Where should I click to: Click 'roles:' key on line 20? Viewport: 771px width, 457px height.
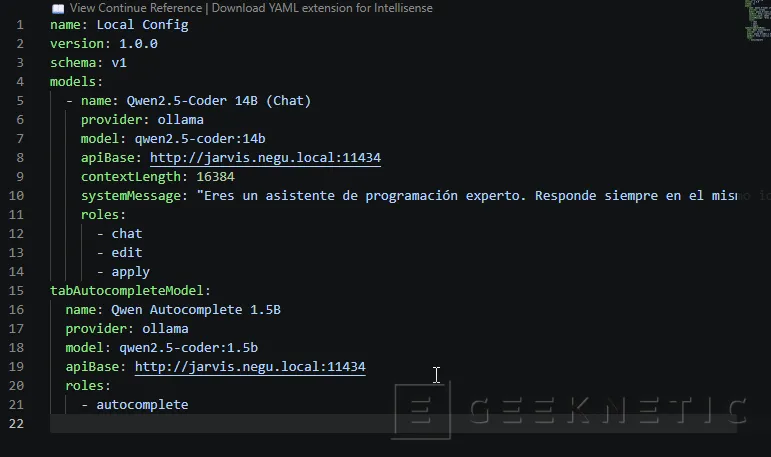pos(88,386)
